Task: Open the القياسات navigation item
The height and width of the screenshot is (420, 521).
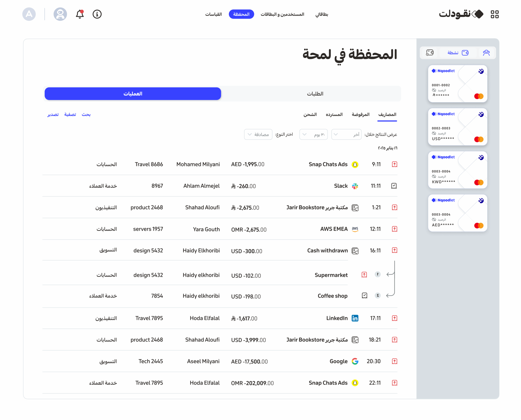Action: click(x=213, y=14)
